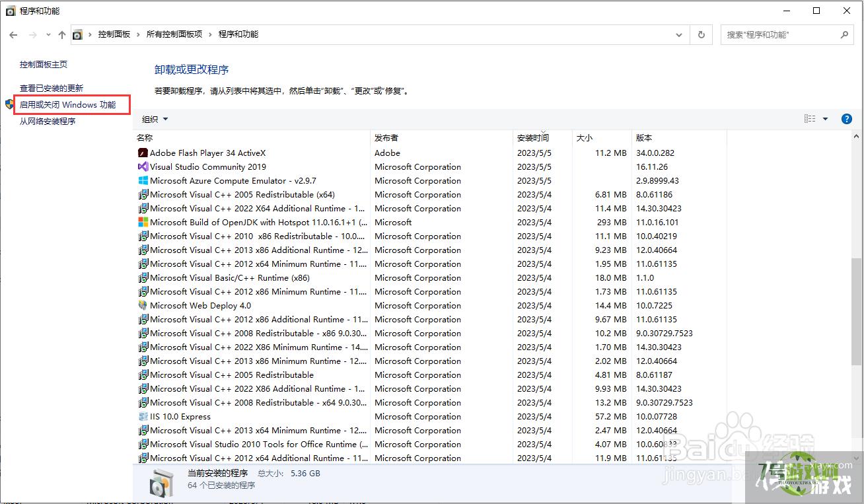The height and width of the screenshot is (504, 864).
Task: Click size 57.2 MB cell
Action: (x=611, y=416)
